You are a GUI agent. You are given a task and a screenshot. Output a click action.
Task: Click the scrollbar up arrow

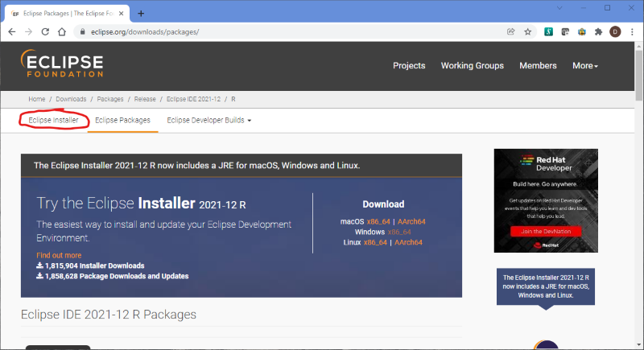coord(638,47)
